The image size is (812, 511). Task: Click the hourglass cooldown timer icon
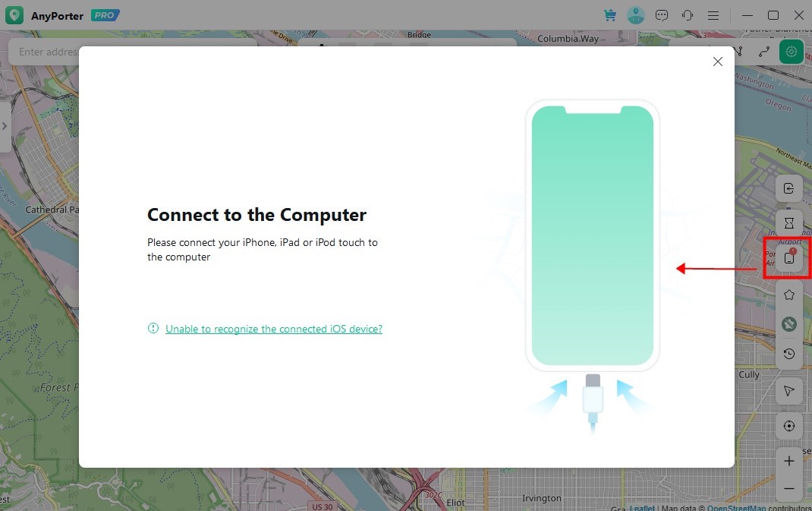(x=788, y=223)
